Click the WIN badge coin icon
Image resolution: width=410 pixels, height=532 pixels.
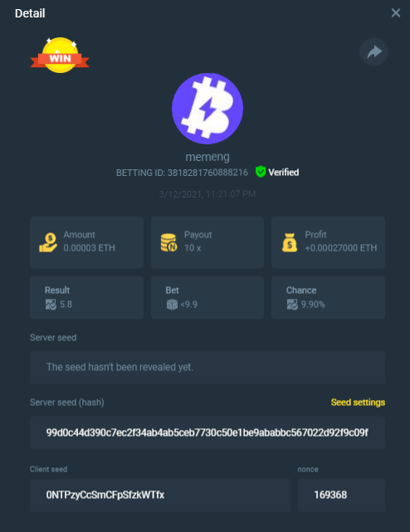tap(60, 55)
